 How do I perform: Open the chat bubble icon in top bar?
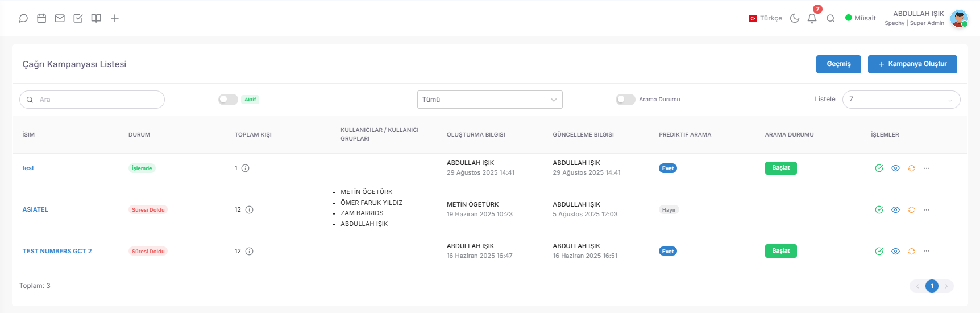[23, 18]
